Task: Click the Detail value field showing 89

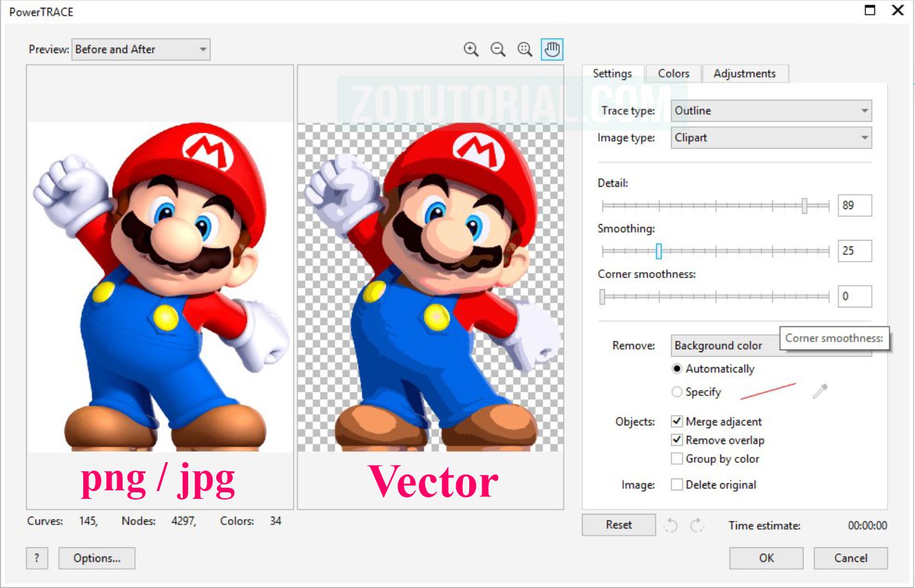Action: [855, 205]
